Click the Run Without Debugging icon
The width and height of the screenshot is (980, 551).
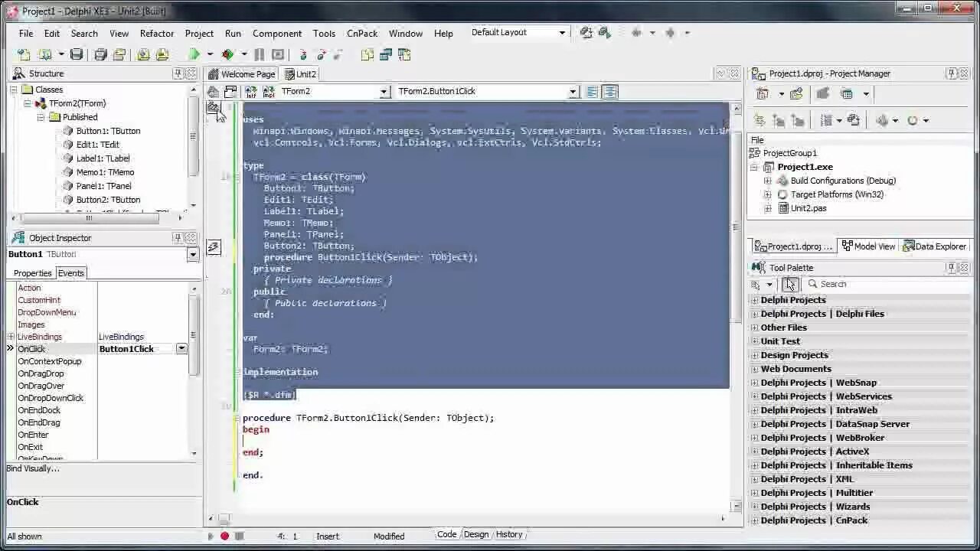227,54
